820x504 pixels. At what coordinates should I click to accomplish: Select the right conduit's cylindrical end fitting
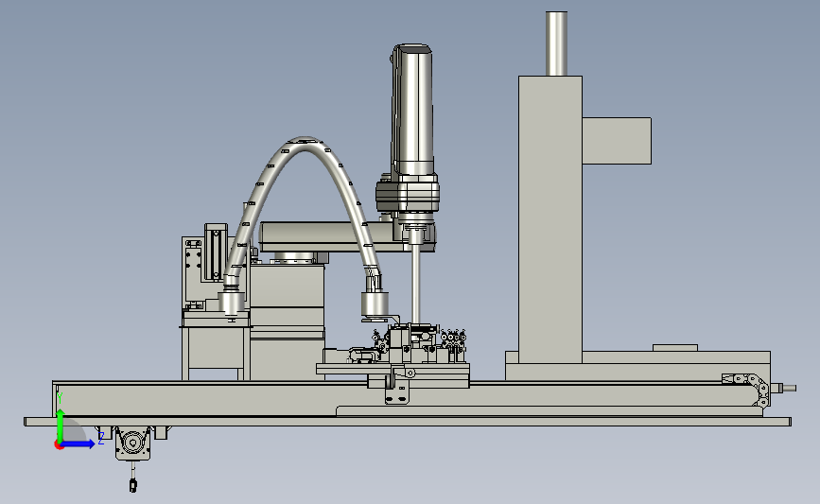click(375, 304)
